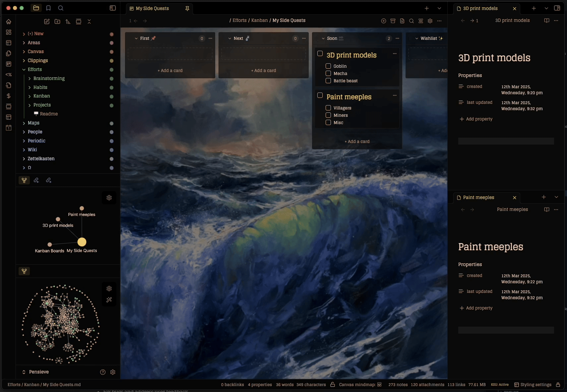Open the bookmarks panel icon
This screenshot has width=567, height=392.
[x=48, y=8]
